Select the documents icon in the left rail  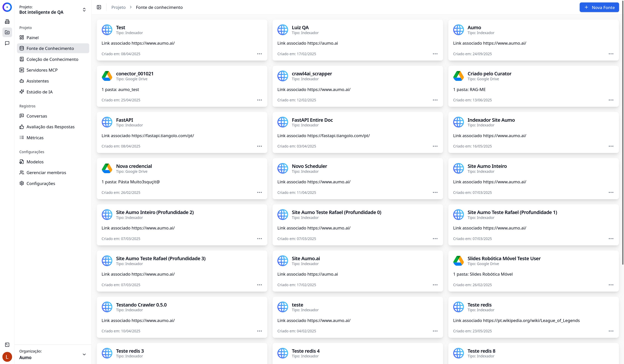7,21
